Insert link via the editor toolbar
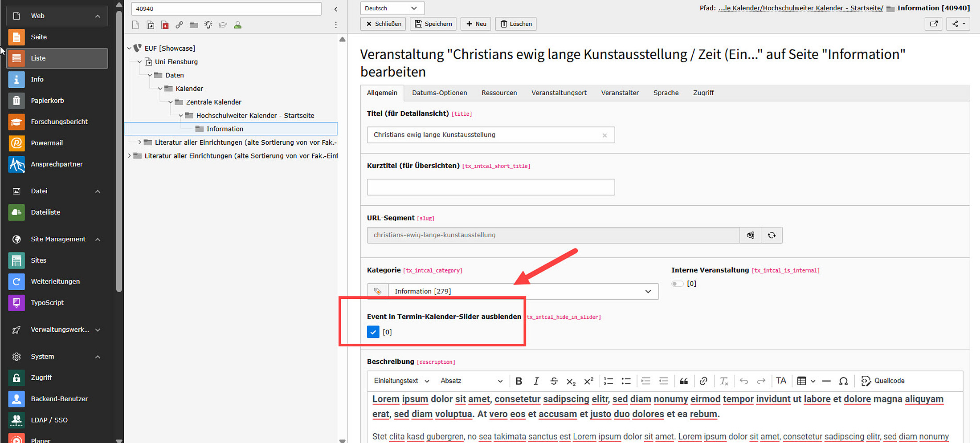 [x=703, y=381]
